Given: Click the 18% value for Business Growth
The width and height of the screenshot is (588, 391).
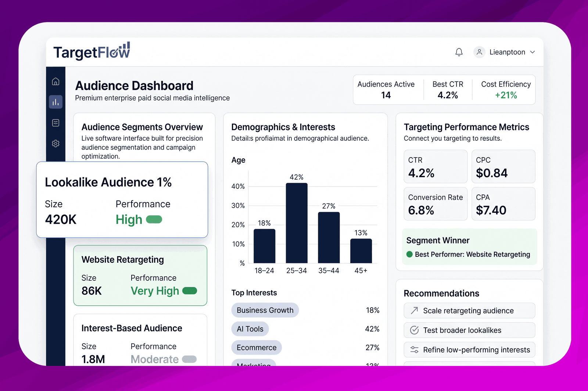Looking at the screenshot, I should click(373, 310).
